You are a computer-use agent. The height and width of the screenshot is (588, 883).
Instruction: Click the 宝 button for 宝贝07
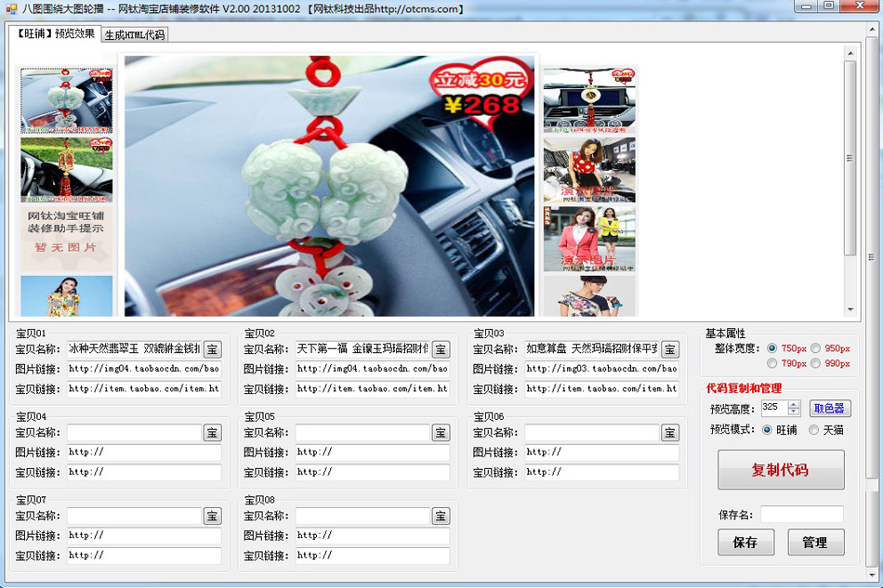(212, 516)
